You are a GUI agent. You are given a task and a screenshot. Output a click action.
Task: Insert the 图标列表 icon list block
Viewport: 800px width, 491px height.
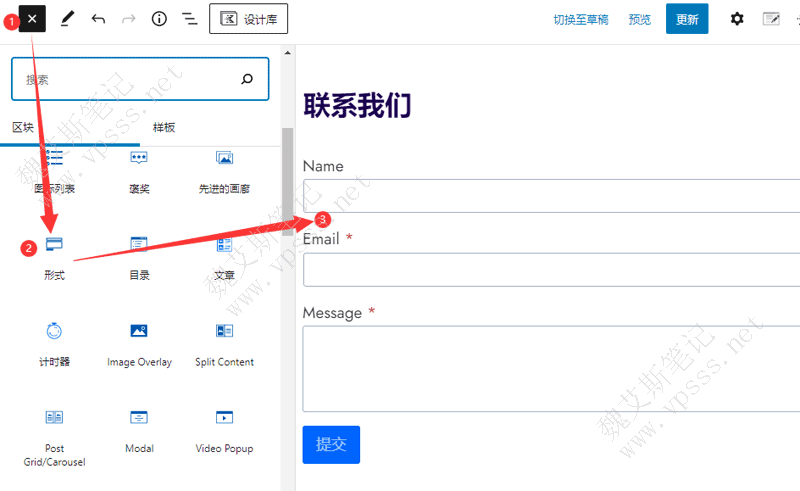click(x=54, y=172)
